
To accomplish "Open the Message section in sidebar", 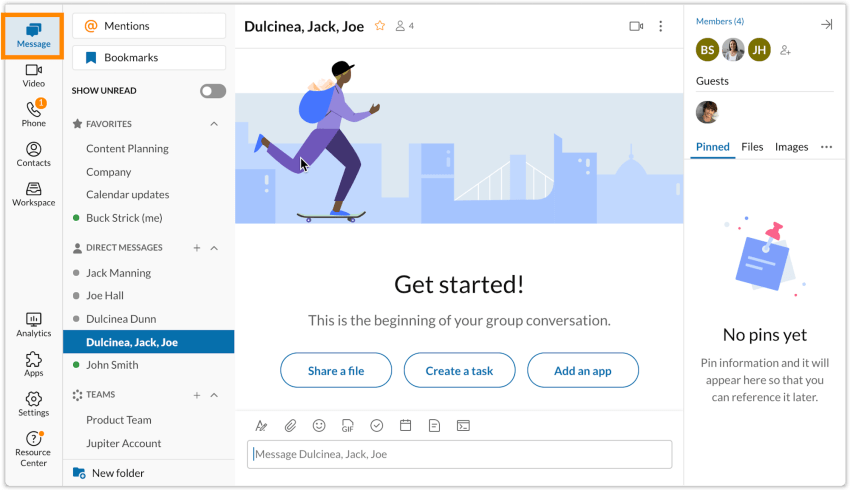I will point(33,36).
